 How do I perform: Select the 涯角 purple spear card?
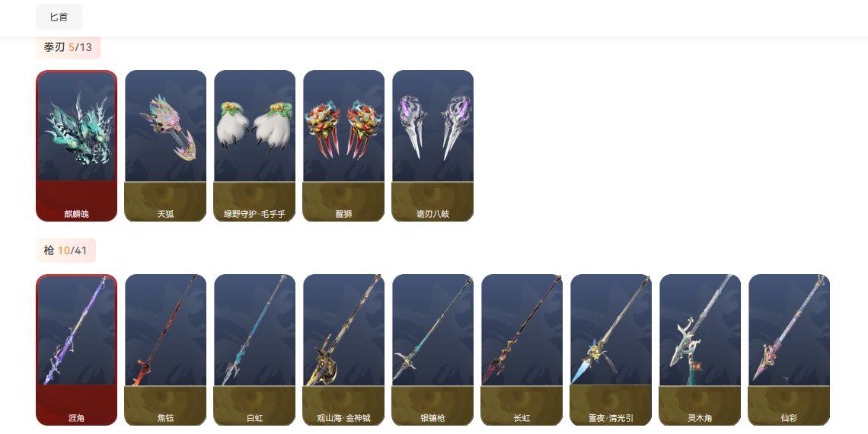(76, 349)
